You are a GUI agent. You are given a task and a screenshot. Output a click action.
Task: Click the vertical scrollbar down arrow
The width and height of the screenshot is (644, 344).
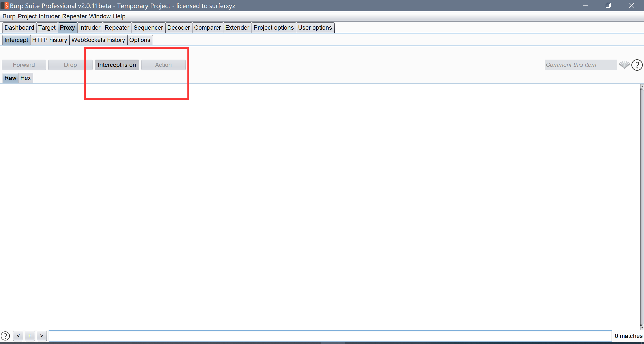pyautogui.click(x=642, y=328)
